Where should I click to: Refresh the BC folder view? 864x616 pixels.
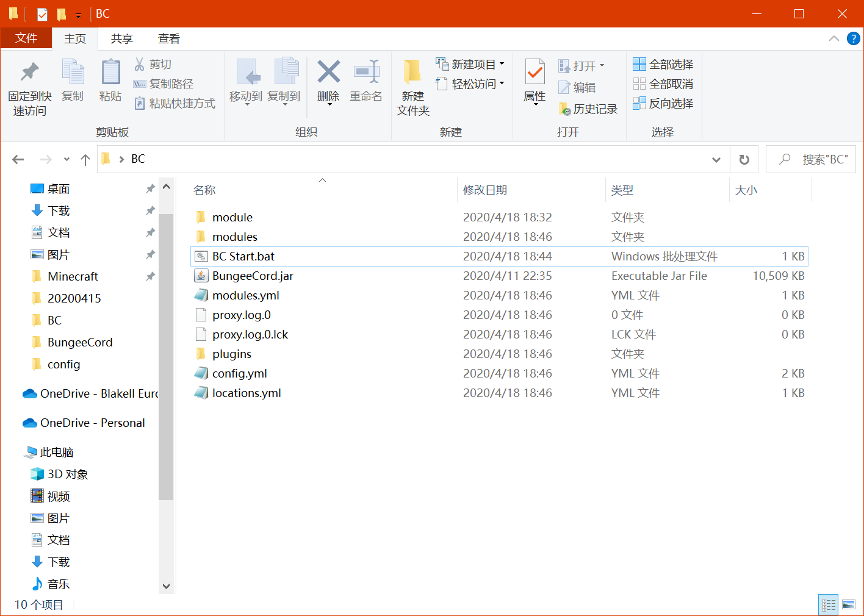(x=744, y=159)
